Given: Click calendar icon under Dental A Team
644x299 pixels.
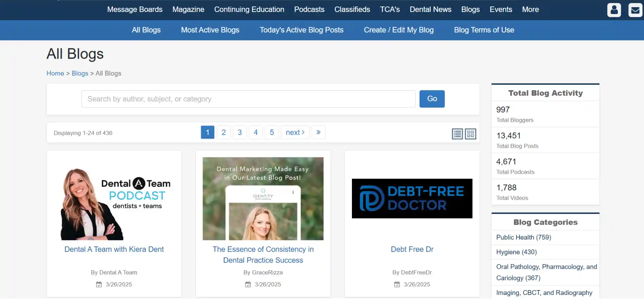Looking at the screenshot, I should pos(99,284).
